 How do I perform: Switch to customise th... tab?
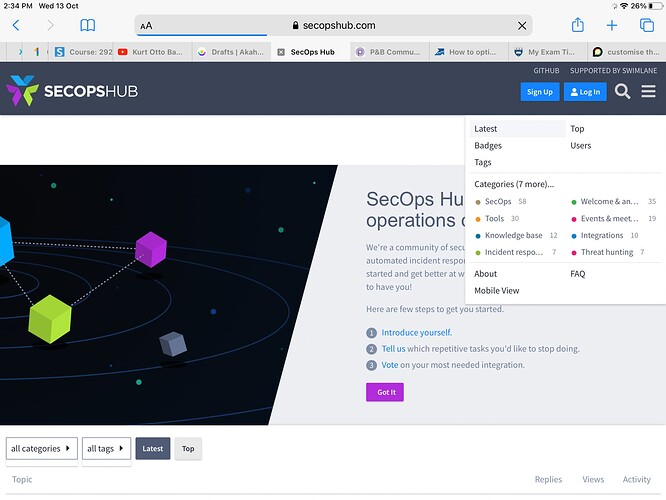(627, 52)
